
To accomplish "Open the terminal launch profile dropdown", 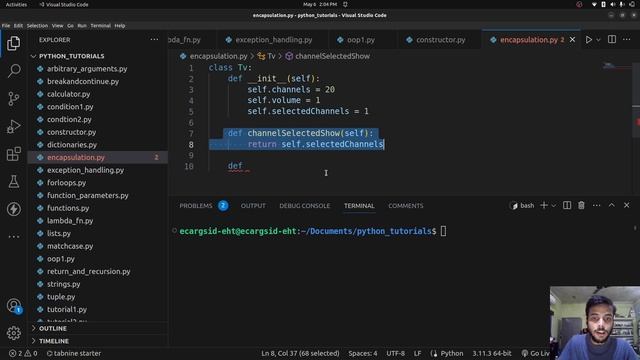I will click(553, 206).
